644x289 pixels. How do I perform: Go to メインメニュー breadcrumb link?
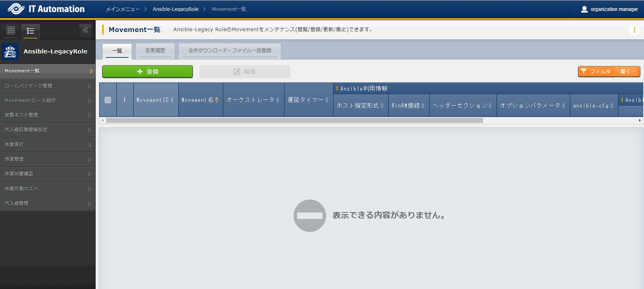(122, 9)
